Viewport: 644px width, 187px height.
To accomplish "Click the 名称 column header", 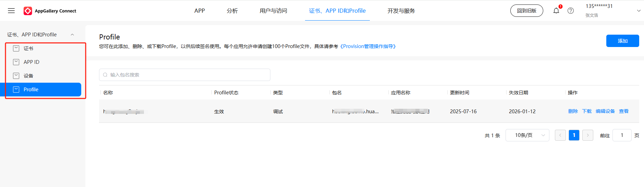I will click(108, 93).
